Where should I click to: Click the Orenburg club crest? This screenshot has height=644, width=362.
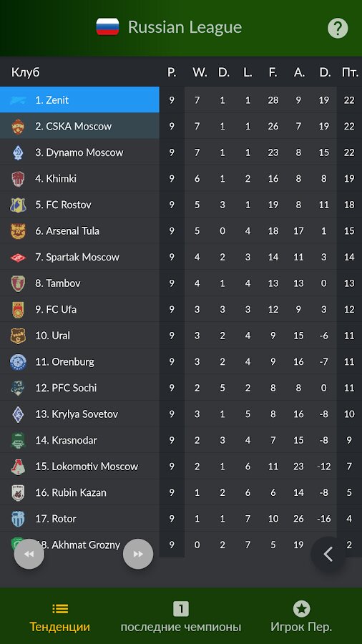click(18, 362)
